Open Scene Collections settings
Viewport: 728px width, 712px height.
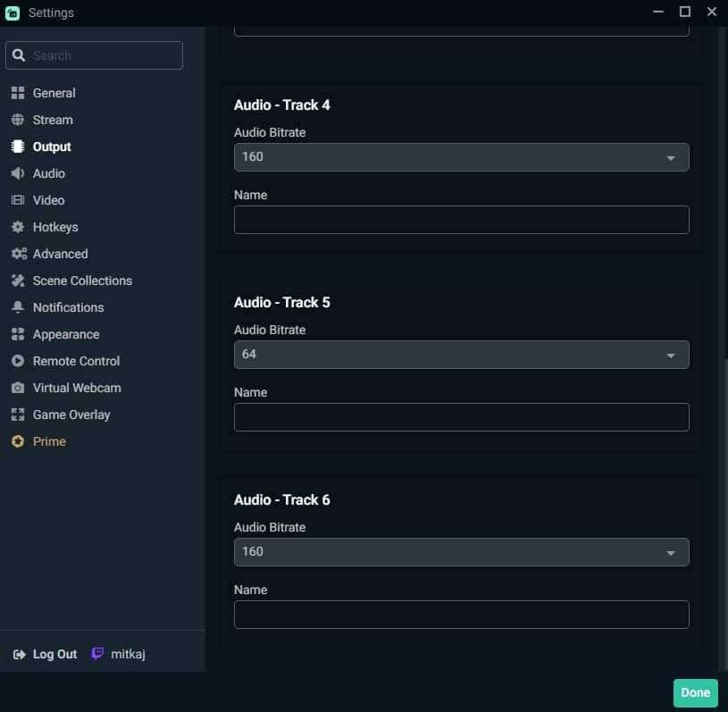(x=82, y=281)
